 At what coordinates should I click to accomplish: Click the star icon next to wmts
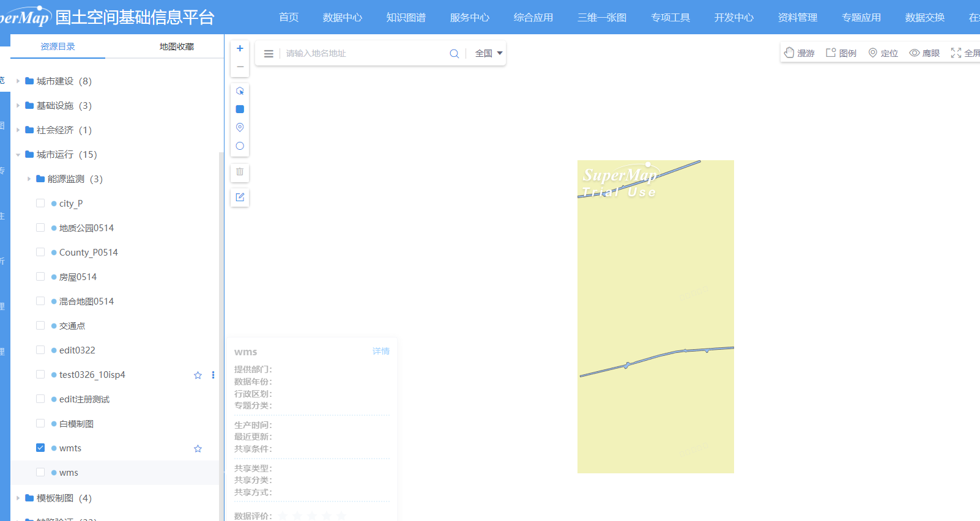click(198, 449)
